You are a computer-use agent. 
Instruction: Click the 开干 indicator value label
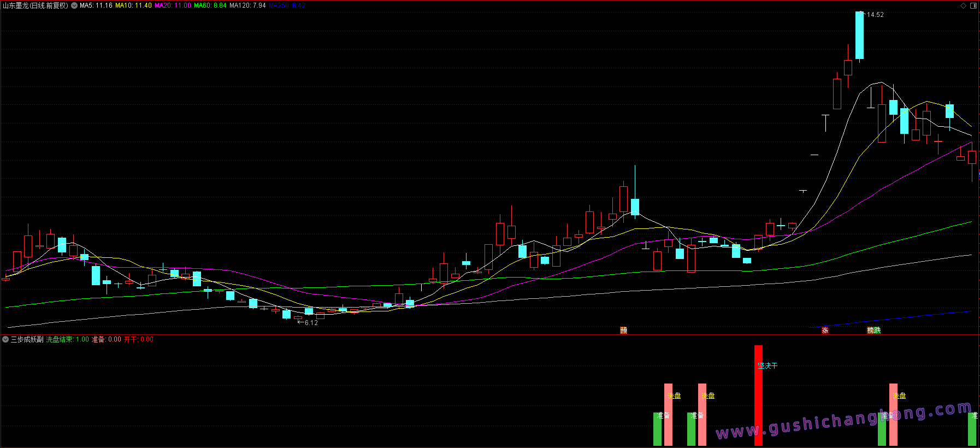click(138, 339)
